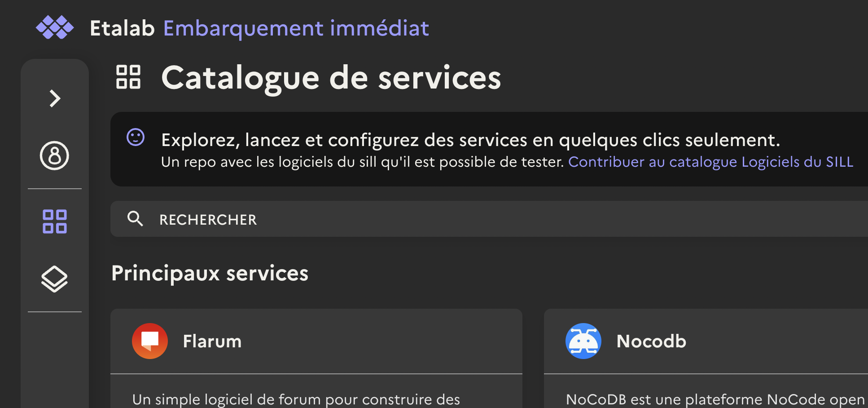
Task: Select the Flarum orange chat icon
Action: tap(149, 341)
